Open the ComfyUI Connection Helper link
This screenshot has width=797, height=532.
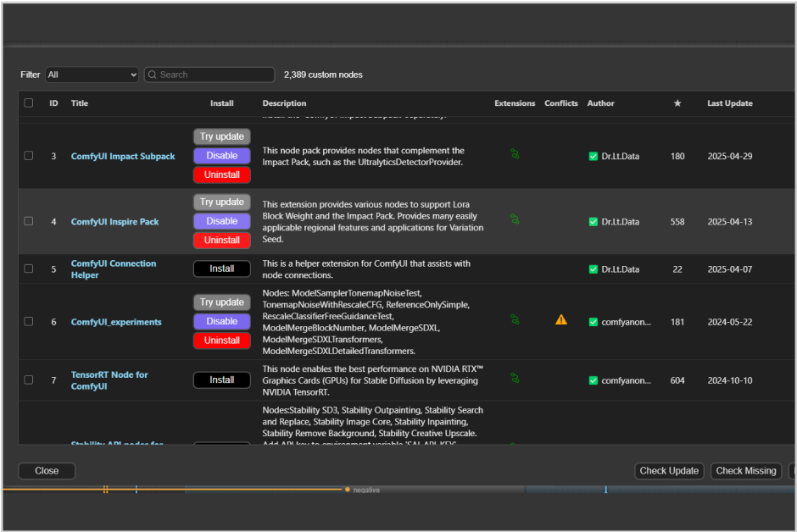(x=114, y=269)
